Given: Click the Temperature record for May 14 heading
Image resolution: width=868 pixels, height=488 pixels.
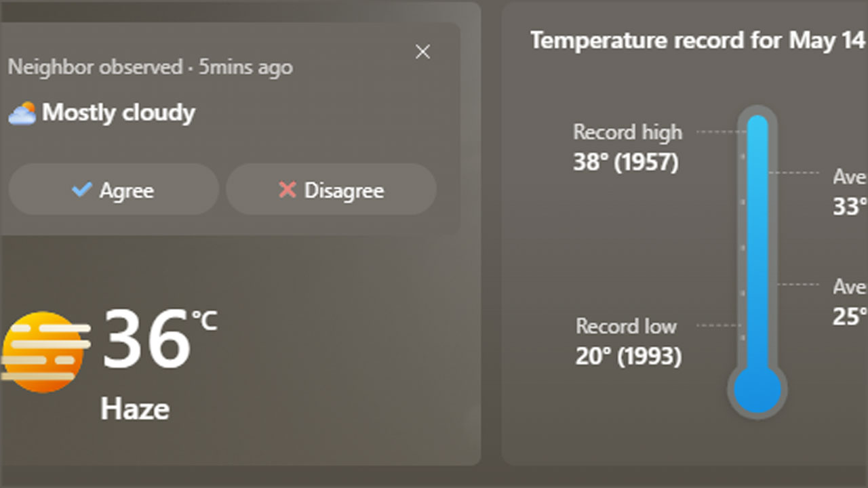Looking at the screenshot, I should 697,41.
